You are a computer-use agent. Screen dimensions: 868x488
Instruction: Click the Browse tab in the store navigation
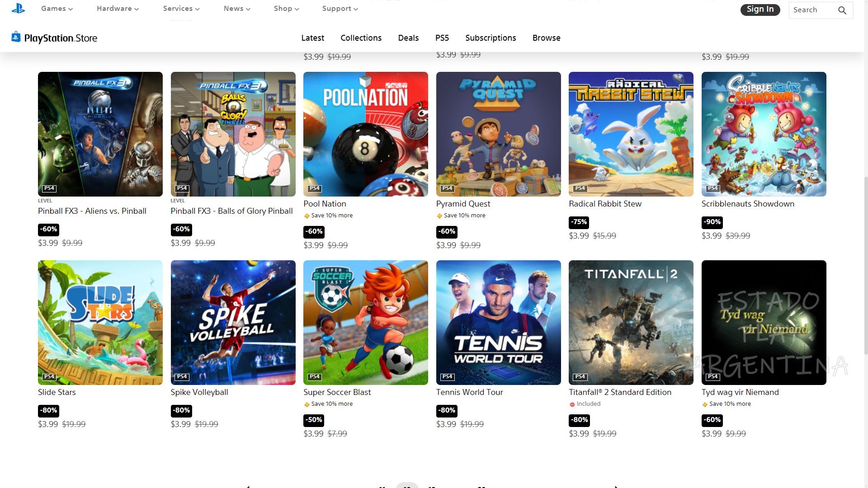point(546,38)
